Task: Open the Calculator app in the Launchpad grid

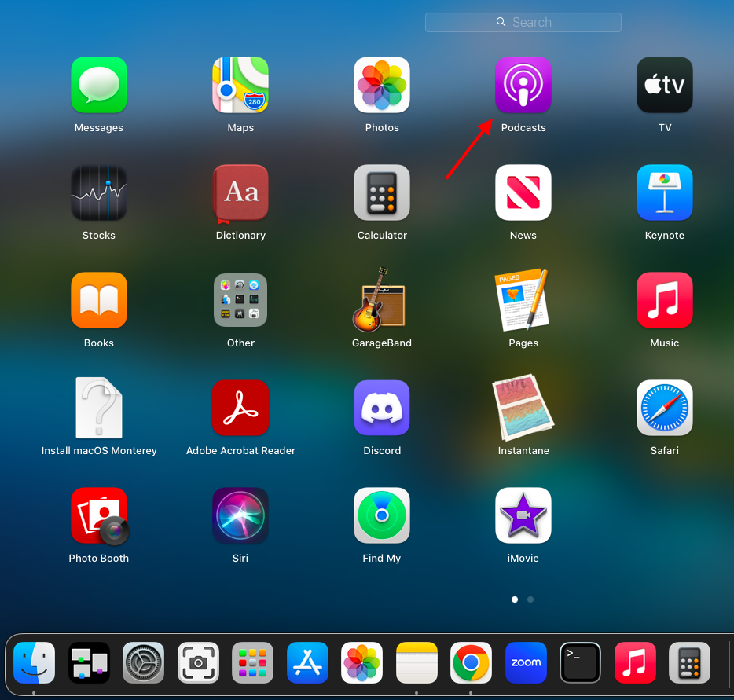Action: (382, 192)
